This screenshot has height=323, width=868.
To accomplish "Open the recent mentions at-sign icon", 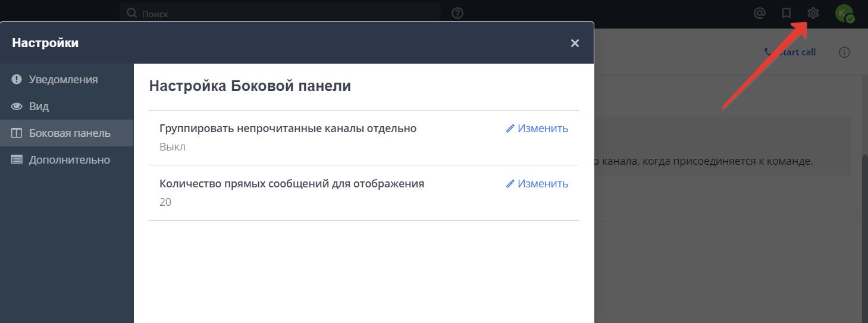I will (x=759, y=13).
